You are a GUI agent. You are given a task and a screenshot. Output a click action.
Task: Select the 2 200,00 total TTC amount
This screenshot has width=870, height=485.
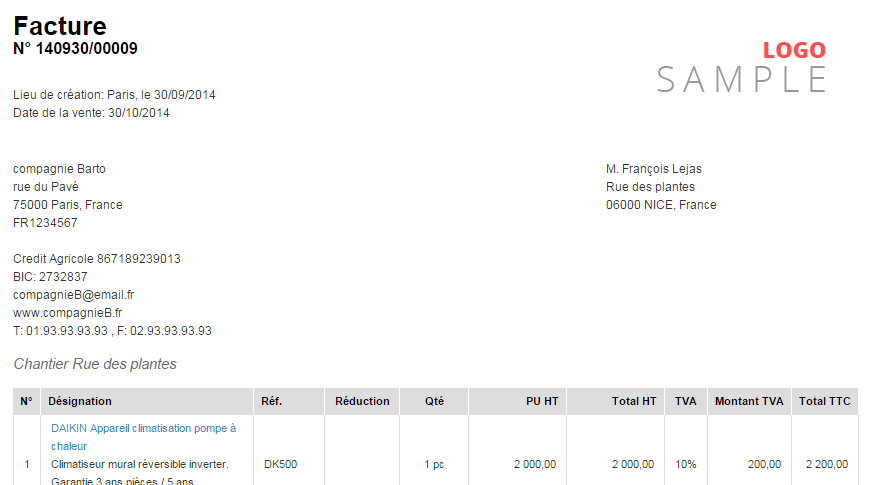825,464
